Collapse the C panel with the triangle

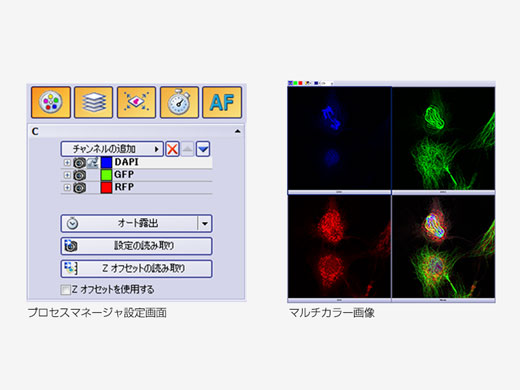pos(238,131)
